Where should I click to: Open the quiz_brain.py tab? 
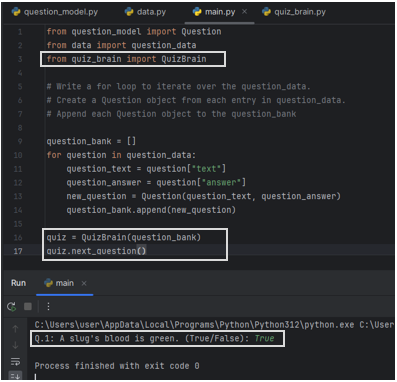(x=294, y=12)
